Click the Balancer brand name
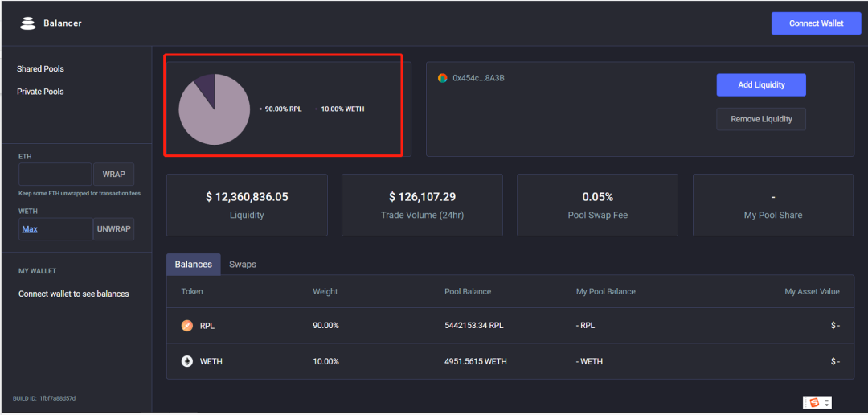Viewport: 868px width, 415px height. coord(63,23)
